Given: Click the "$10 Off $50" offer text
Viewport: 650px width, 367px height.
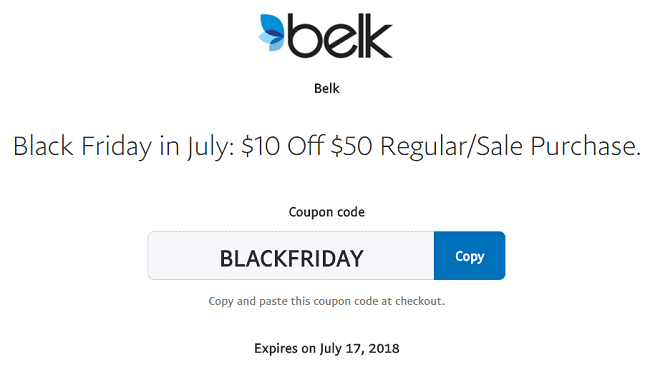Looking at the screenshot, I should (306, 146).
